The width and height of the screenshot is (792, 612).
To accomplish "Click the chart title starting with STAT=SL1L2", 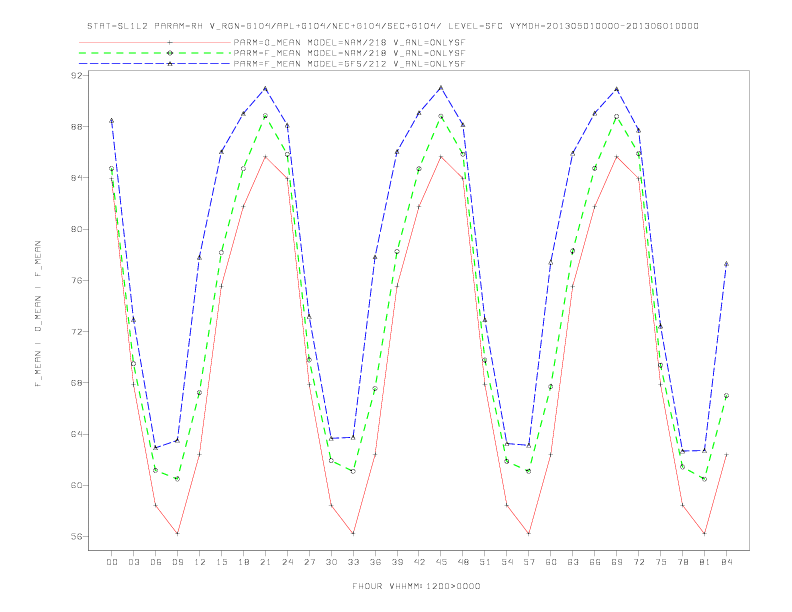I will [393, 26].
